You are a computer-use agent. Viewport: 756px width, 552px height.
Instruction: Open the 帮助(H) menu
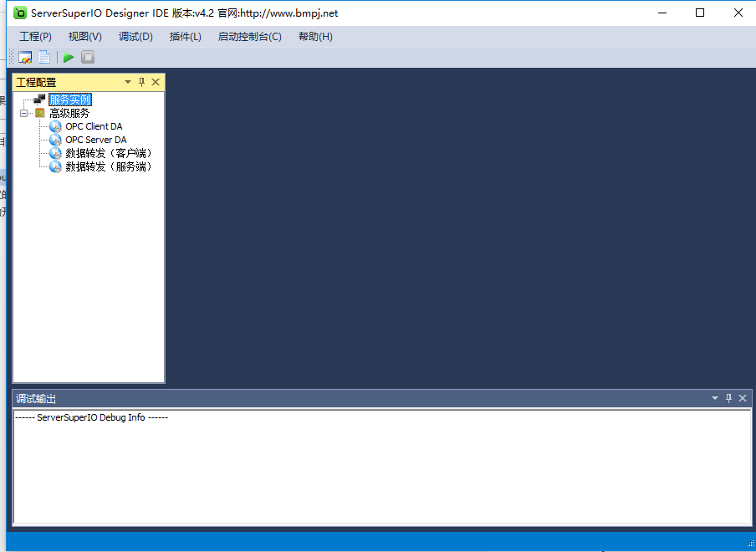[315, 37]
